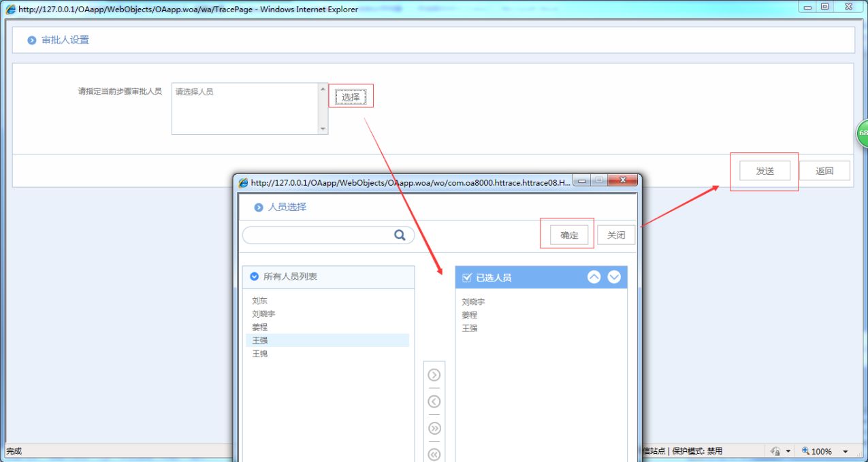Click the 审批人设置 header arrow icon
Image resolution: width=868 pixels, height=462 pixels.
[x=32, y=40]
